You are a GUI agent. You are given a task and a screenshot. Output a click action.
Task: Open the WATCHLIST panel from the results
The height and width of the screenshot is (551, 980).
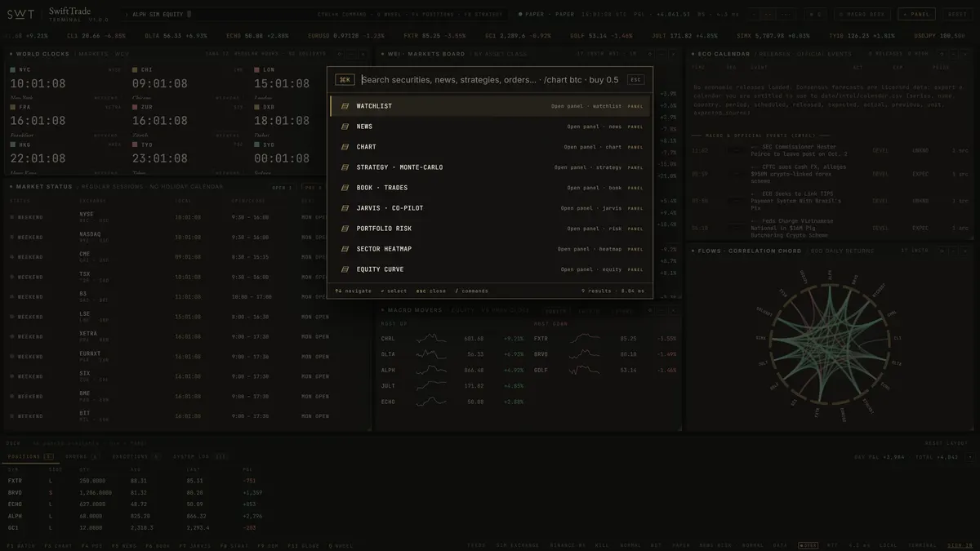tap(490, 106)
